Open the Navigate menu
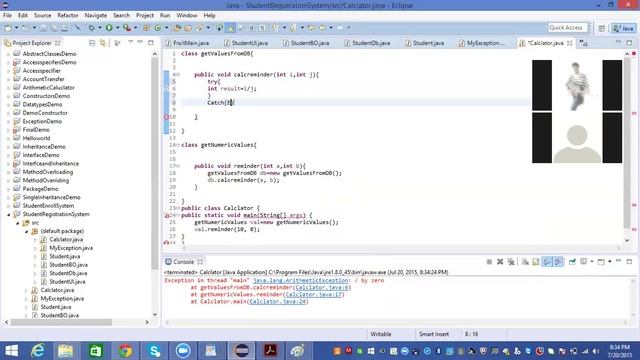Screen dimensions: 640x360 coord(96,16)
